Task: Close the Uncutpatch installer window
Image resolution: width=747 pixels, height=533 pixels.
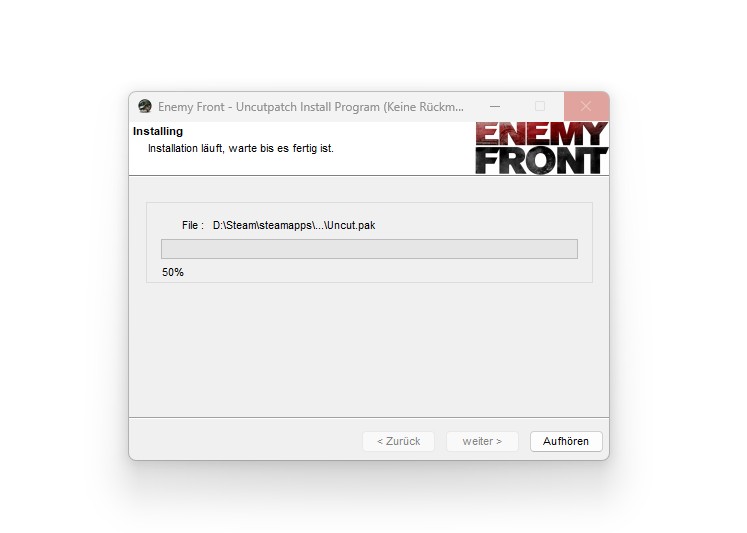Action: tap(586, 106)
